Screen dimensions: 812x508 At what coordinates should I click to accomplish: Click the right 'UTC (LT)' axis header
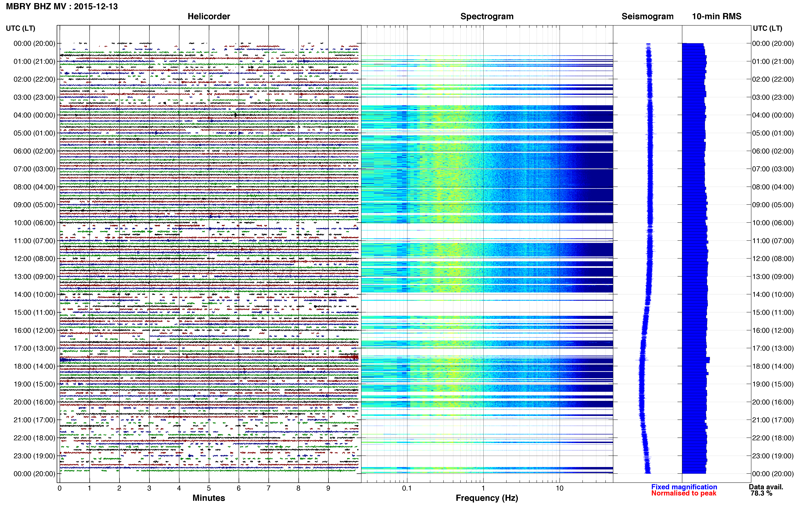coord(767,28)
